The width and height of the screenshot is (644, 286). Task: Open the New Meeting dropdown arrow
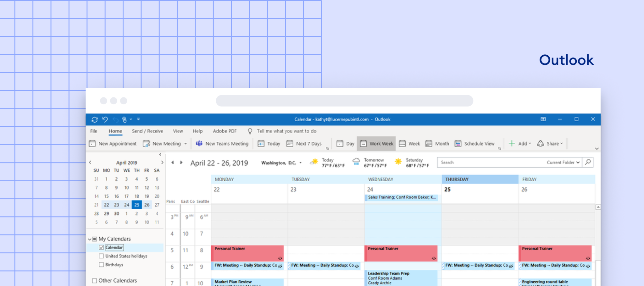(186, 144)
